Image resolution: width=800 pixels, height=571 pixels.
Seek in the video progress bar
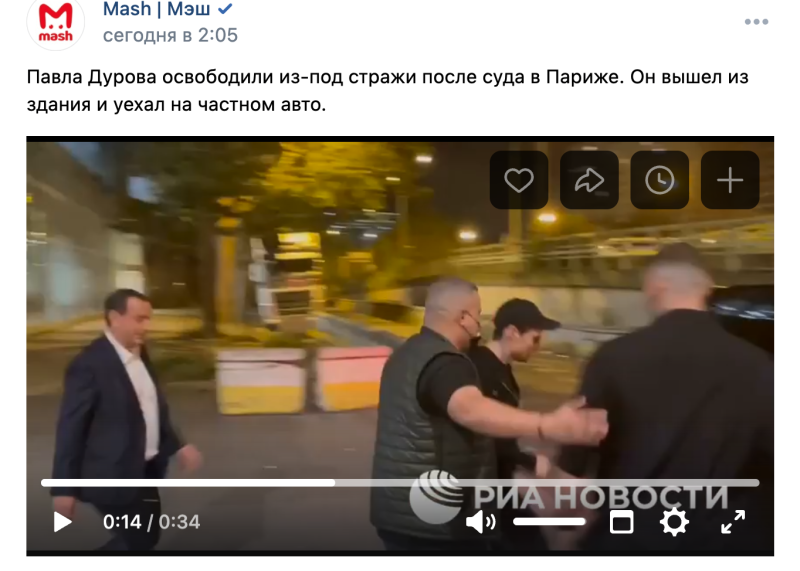pyautogui.click(x=400, y=483)
